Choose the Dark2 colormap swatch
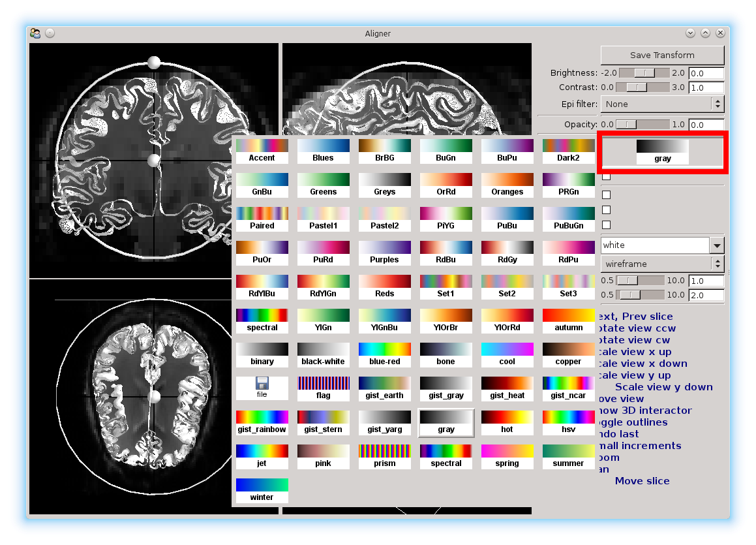This screenshot has width=756, height=545. [568, 151]
